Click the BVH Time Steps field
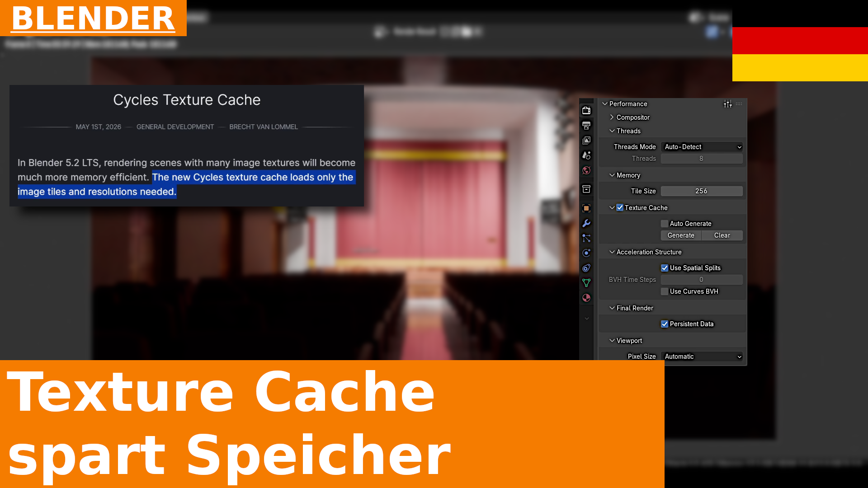Image resolution: width=868 pixels, height=488 pixels. 702,280
